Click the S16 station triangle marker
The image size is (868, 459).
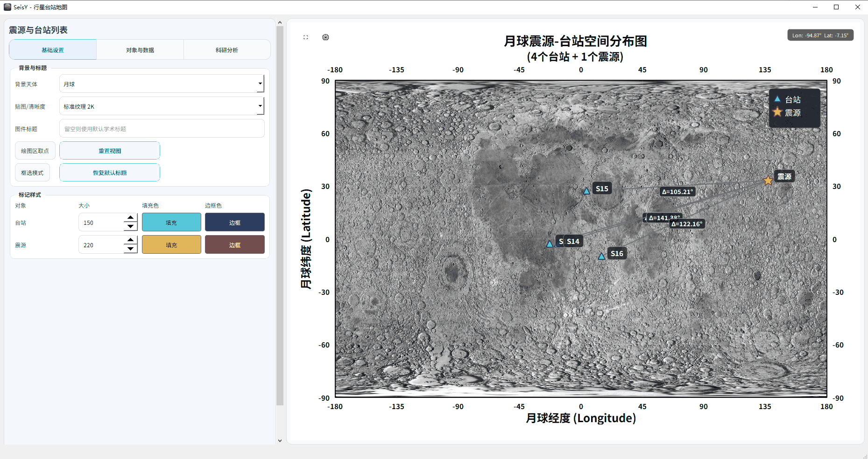602,256
